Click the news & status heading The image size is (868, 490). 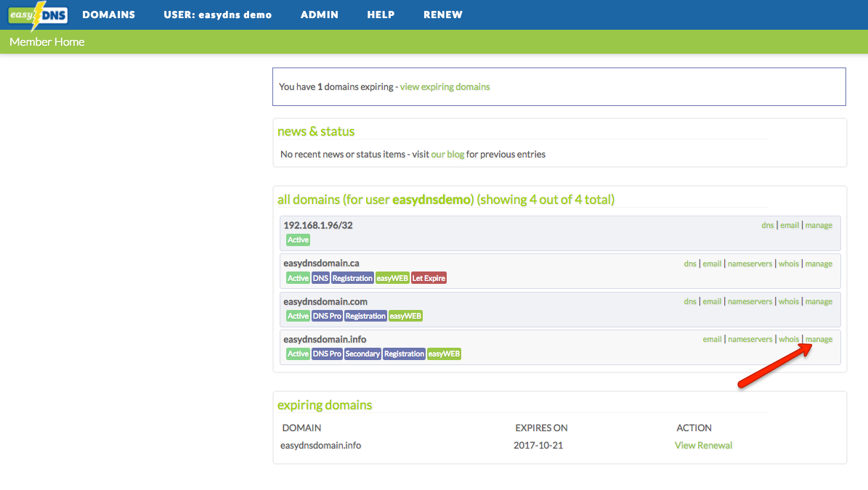(316, 131)
